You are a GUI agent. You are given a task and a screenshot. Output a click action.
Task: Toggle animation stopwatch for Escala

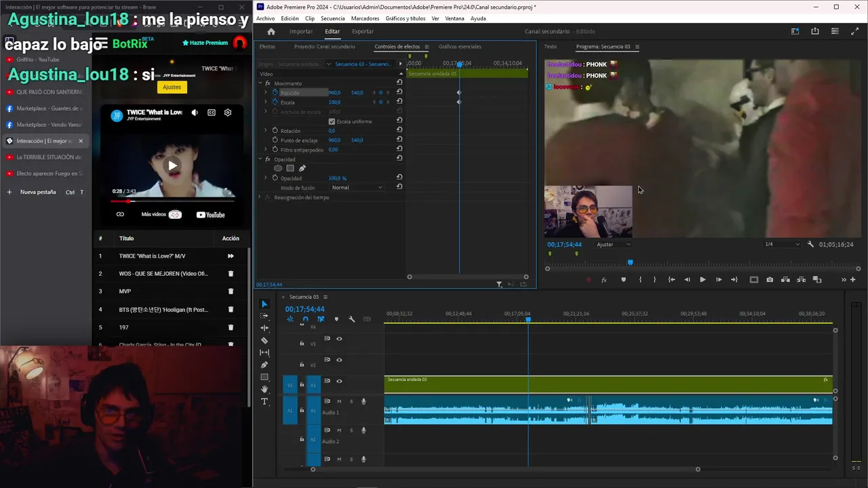[x=275, y=102]
